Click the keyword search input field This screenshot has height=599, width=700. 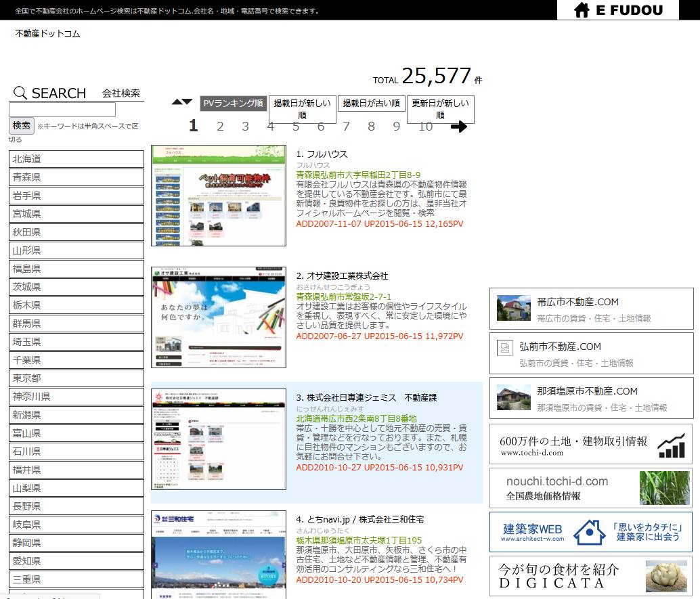point(62,110)
